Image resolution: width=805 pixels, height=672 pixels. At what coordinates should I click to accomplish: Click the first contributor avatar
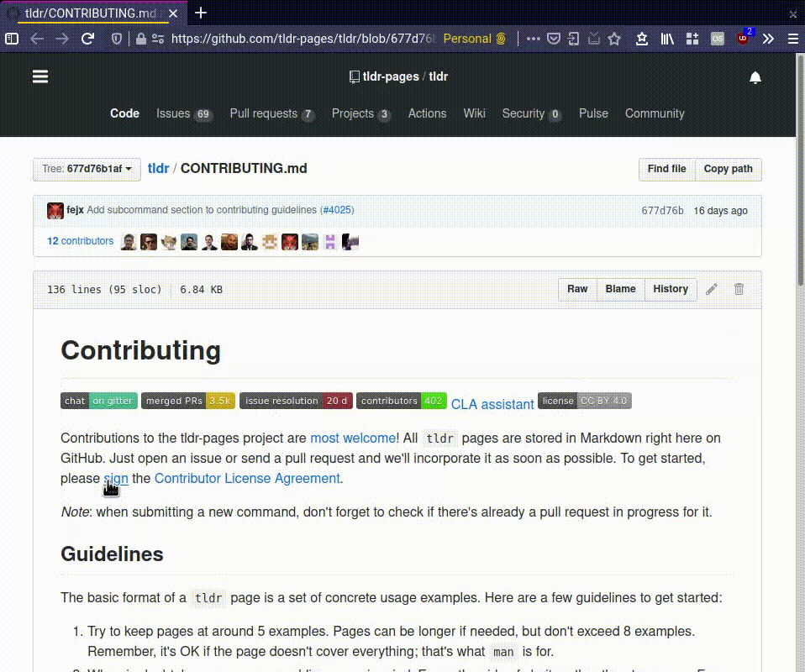[x=129, y=242]
